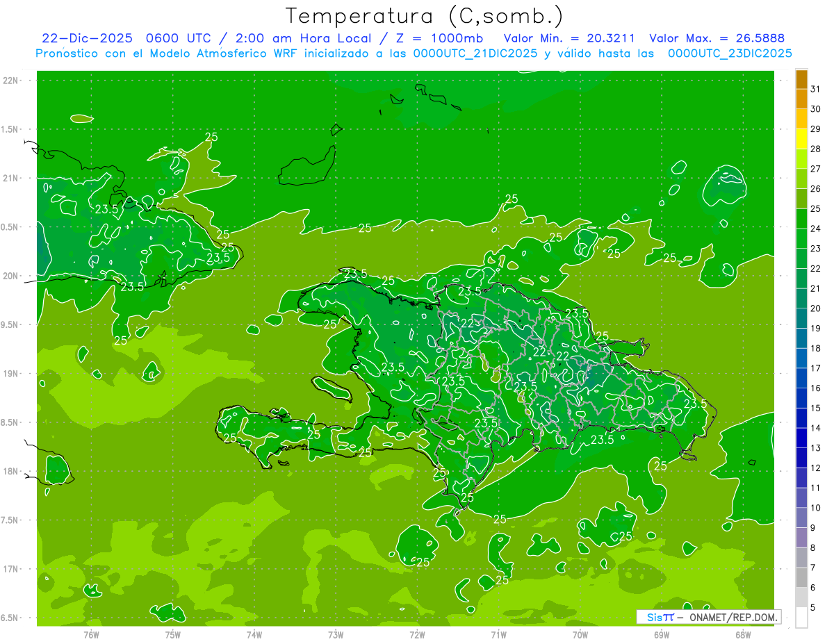Screen dimensions: 834x644
Task: Click the color scale label "21"
Action: click(816, 288)
